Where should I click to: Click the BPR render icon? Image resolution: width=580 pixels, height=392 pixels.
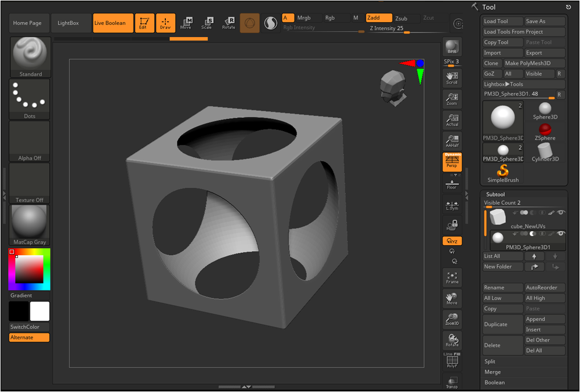pos(452,47)
